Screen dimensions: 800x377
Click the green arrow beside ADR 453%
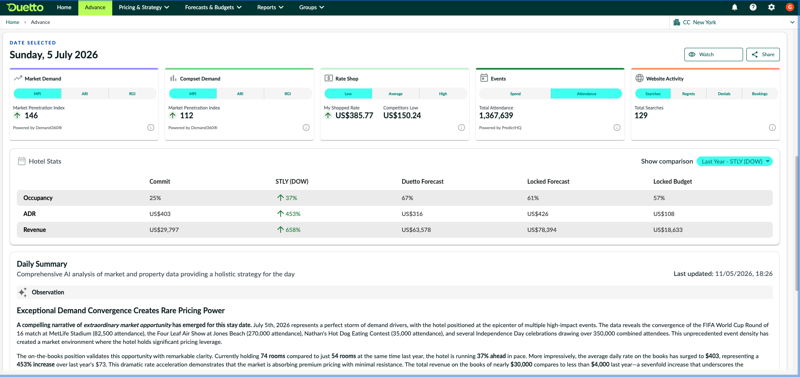[x=280, y=214]
